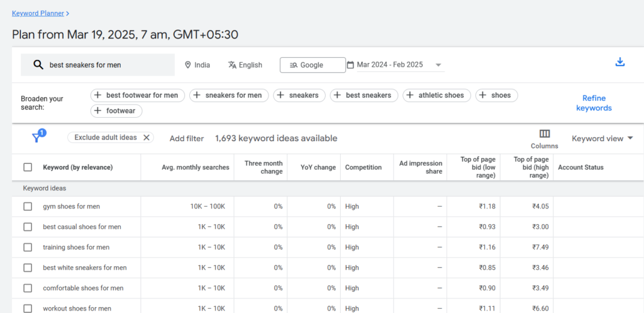Viewport: 644px width, 313px height.
Task: Add the 'sneakers' broaden chip
Action: pyautogui.click(x=299, y=96)
